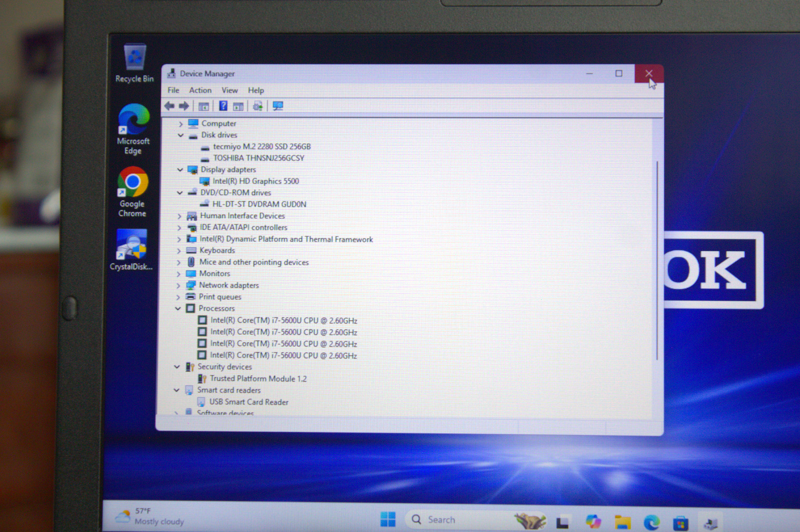Click the Forward arrow toolbar icon
This screenshot has width=800, height=532.
(184, 106)
